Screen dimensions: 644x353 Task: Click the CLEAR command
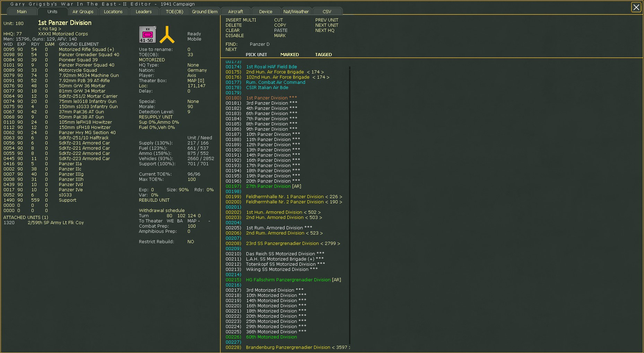[x=233, y=30]
